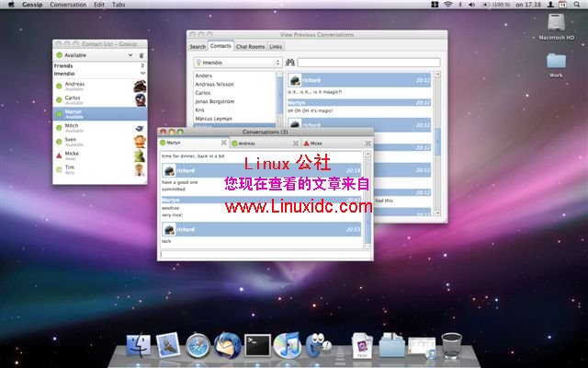Open the Links tab

(276, 47)
